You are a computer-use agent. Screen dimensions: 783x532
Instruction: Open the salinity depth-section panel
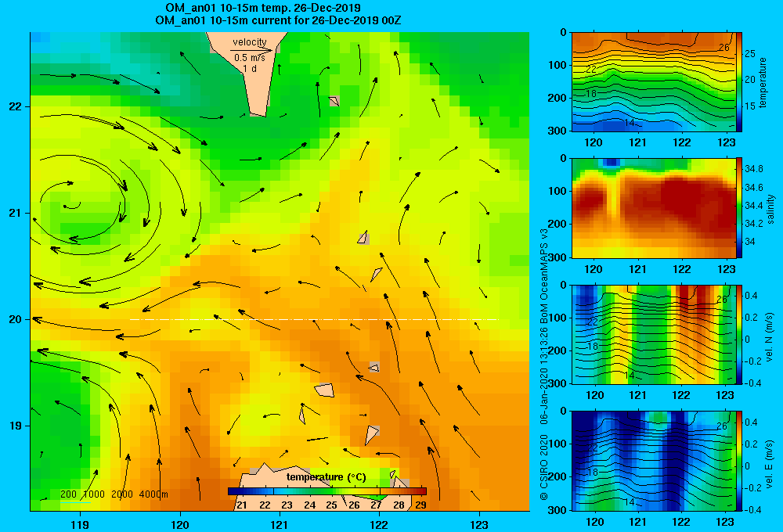[653, 207]
